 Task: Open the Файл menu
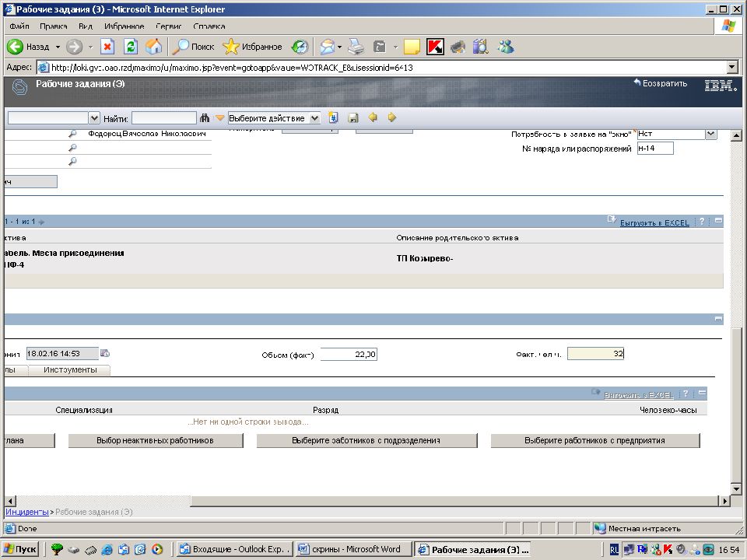19,26
